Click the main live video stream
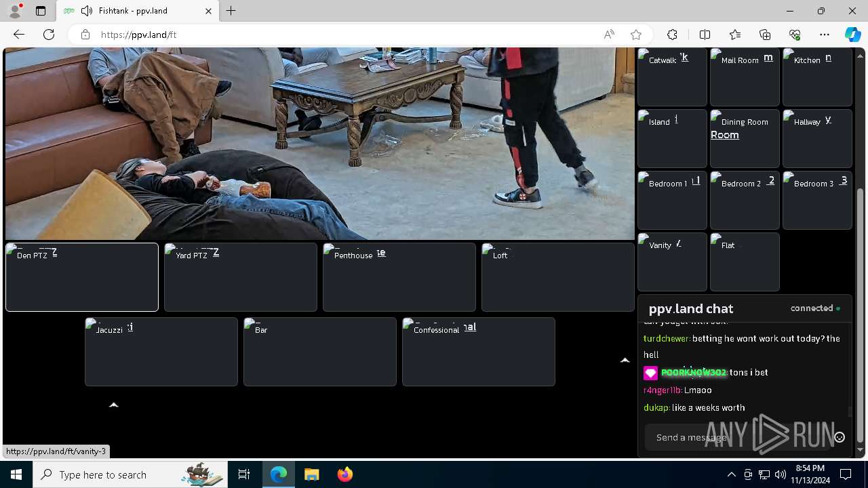Image resolution: width=868 pixels, height=488 pixels. click(320, 144)
